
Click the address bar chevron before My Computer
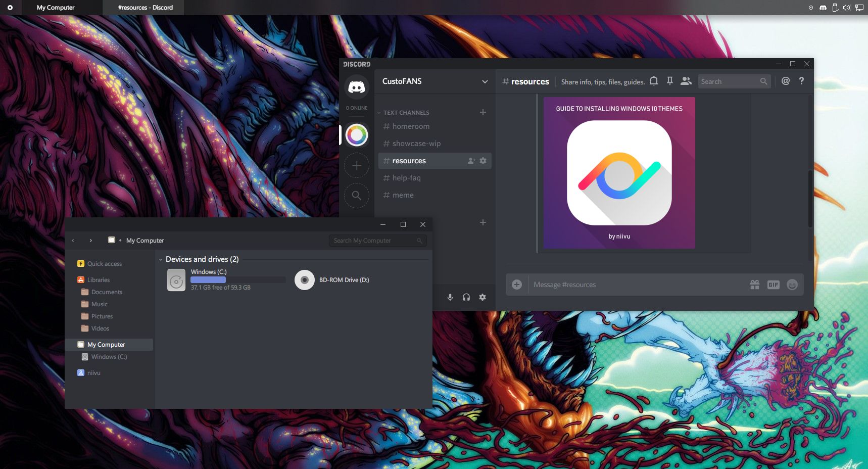click(120, 241)
